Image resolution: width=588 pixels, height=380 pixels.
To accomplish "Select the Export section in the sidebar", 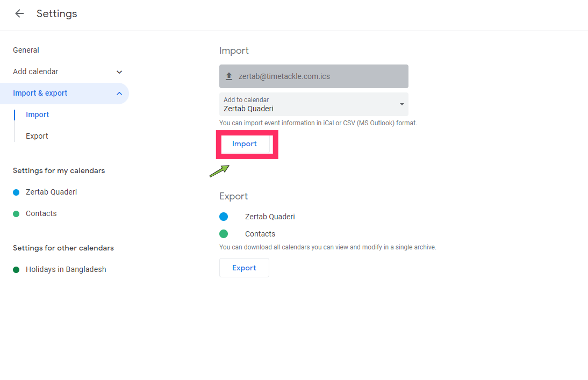I will (x=37, y=135).
